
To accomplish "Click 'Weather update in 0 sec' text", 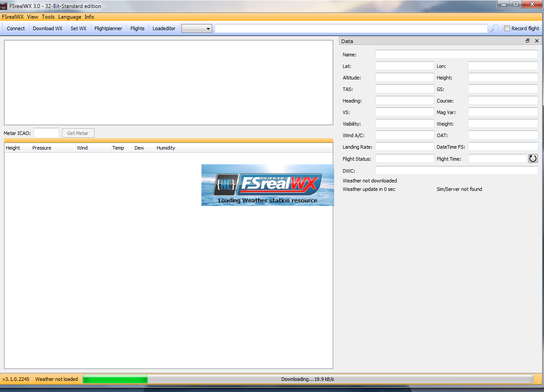I will point(369,189).
